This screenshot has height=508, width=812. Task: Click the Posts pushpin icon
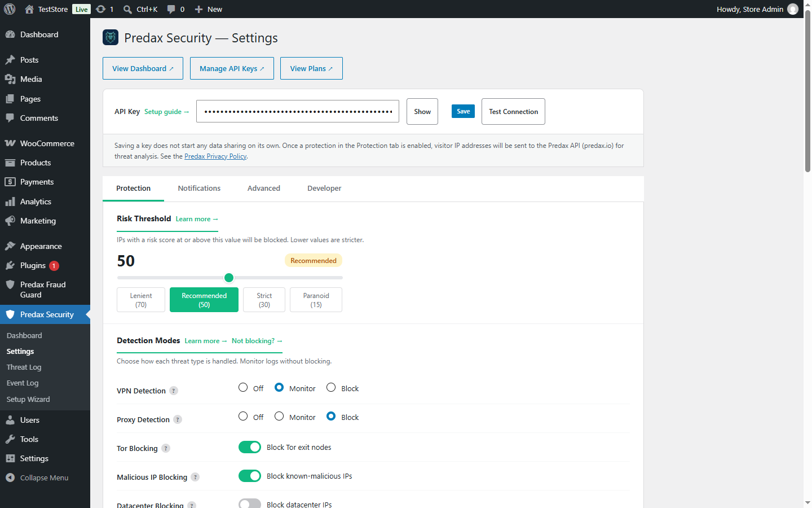pos(10,60)
